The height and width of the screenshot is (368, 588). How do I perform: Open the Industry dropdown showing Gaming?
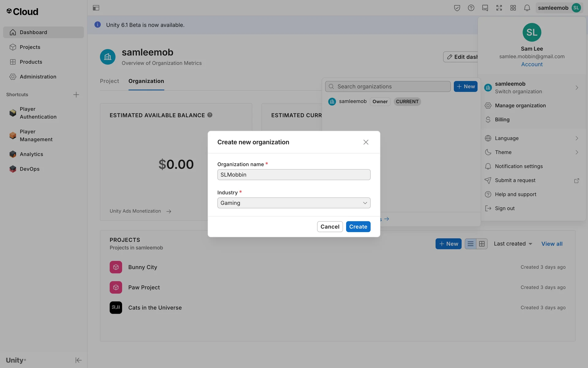point(294,203)
